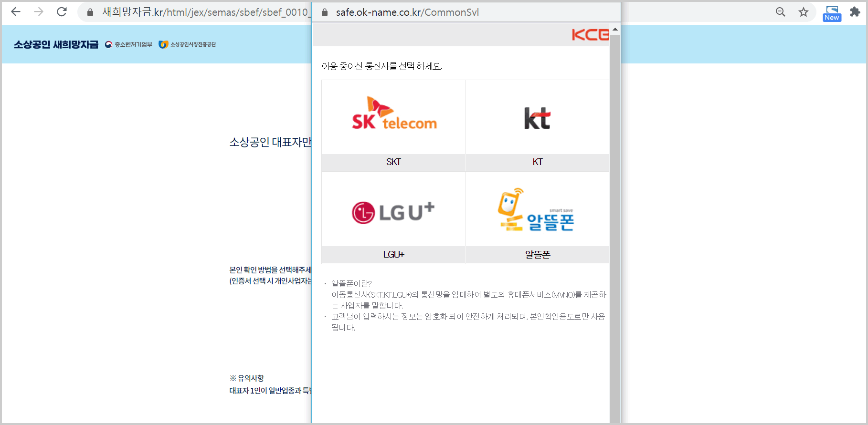Click the 본인 확인 방법을 선택해주세 text

tap(270, 270)
